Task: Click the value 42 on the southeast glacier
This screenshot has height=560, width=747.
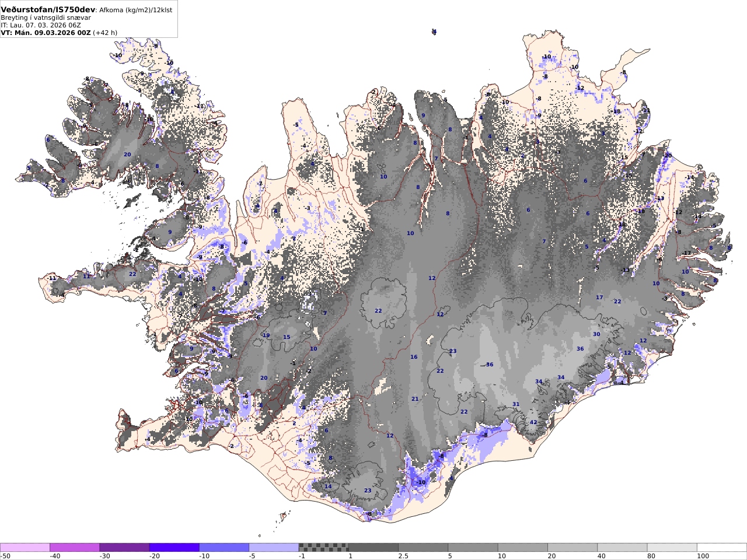Action: tap(533, 422)
